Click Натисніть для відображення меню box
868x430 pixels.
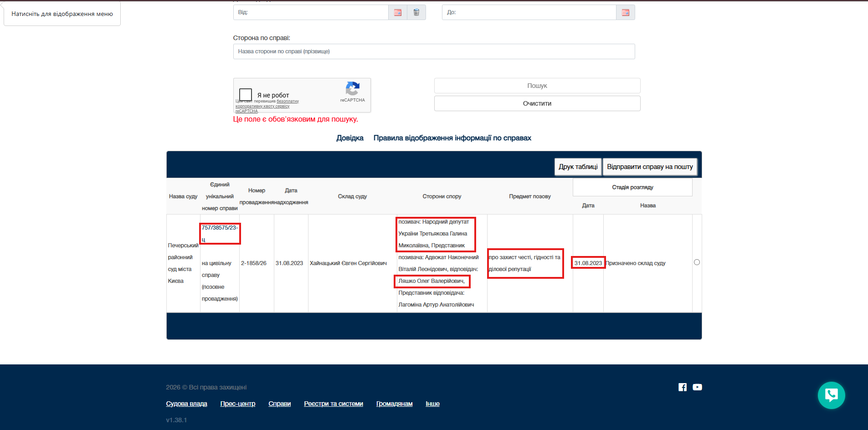[62, 14]
